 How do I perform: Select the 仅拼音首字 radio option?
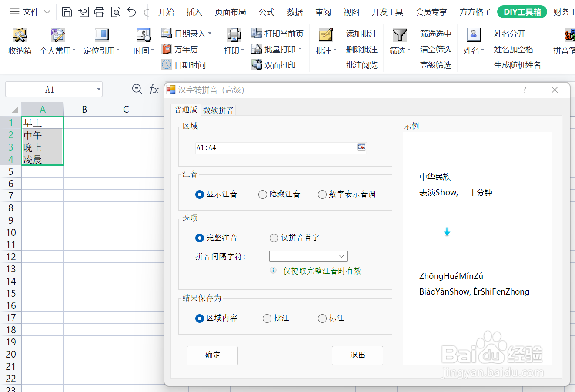pyautogui.click(x=274, y=238)
